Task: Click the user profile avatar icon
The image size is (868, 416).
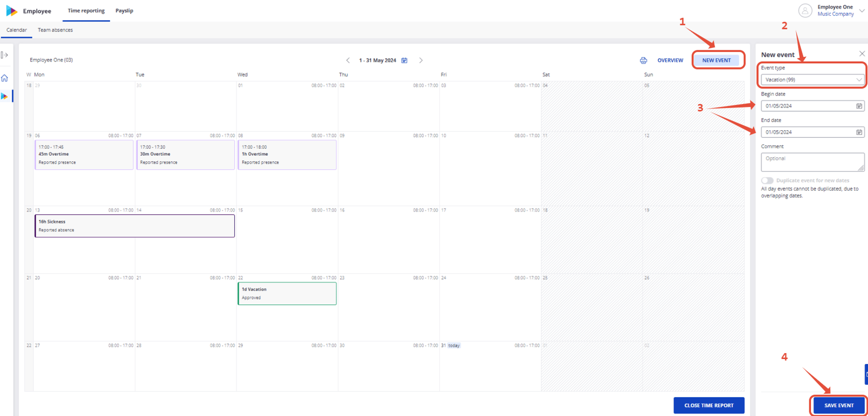Action: 805,10
